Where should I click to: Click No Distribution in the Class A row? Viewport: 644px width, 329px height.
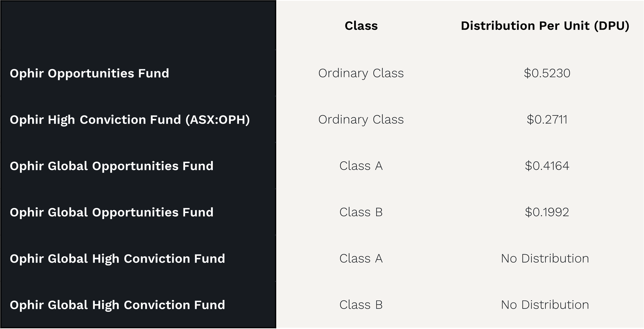click(545, 258)
